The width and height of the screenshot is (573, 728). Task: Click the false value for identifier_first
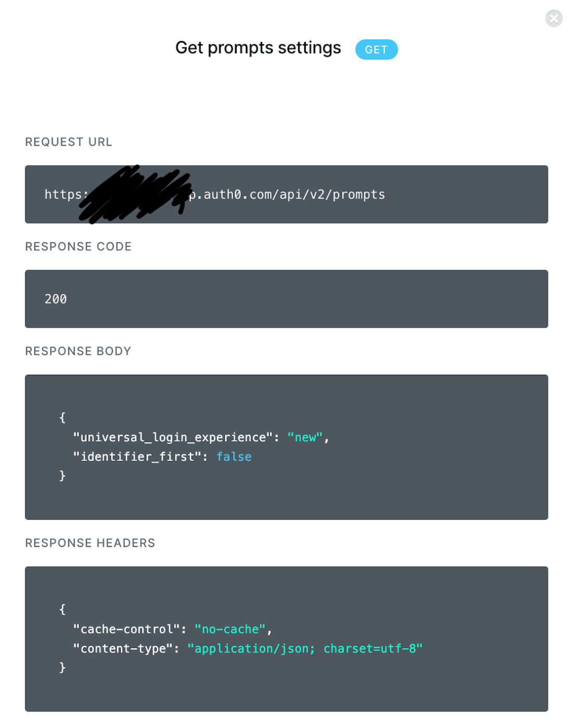tap(234, 457)
